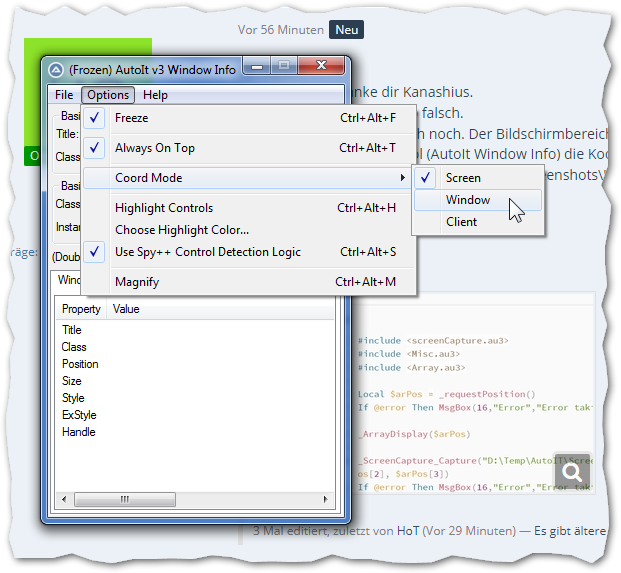Click the Property column header
621x573 pixels.
pos(81,309)
